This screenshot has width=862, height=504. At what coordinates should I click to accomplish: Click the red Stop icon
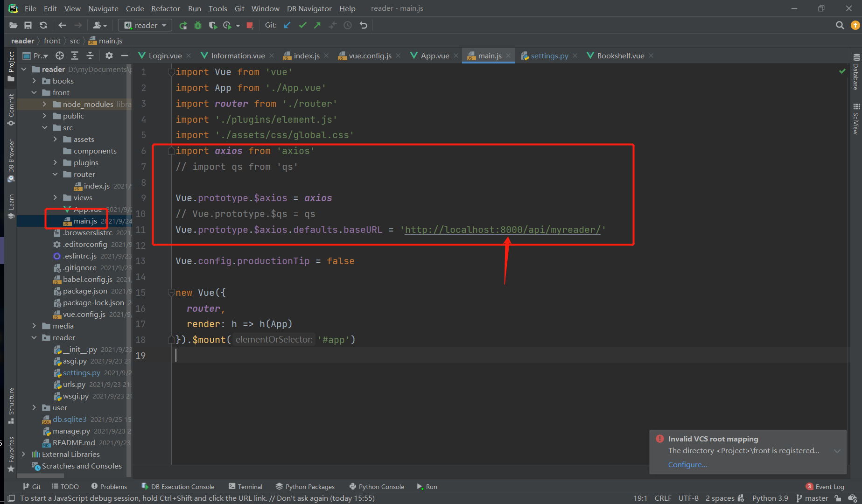[250, 25]
